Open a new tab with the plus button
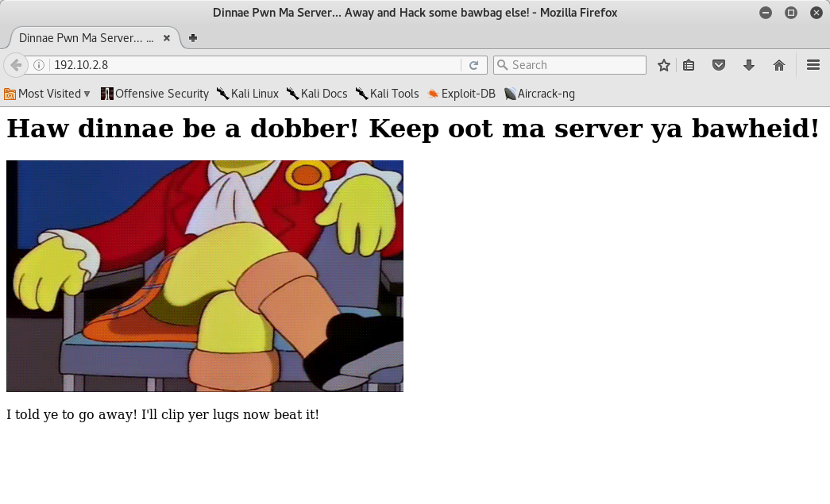 (x=192, y=37)
